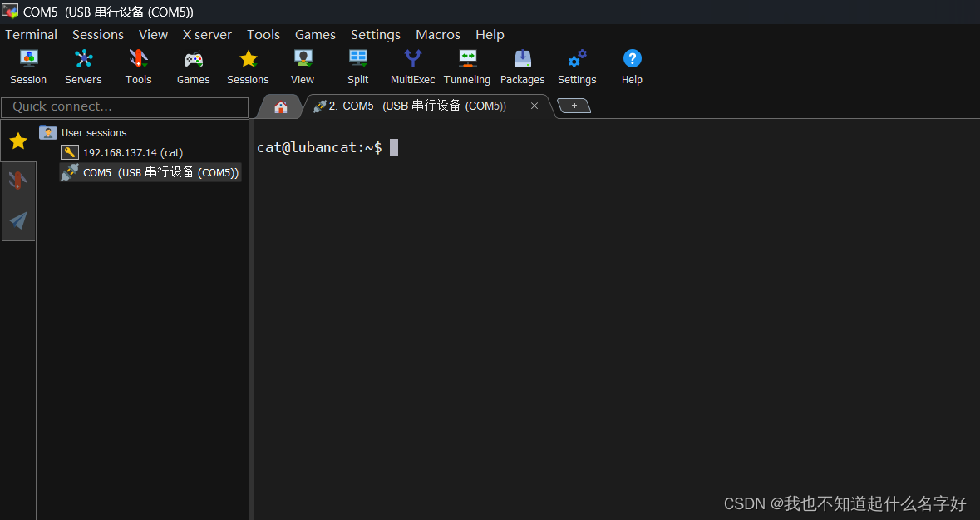Click the Quick connect input field
The image size is (980, 520).
coord(125,107)
